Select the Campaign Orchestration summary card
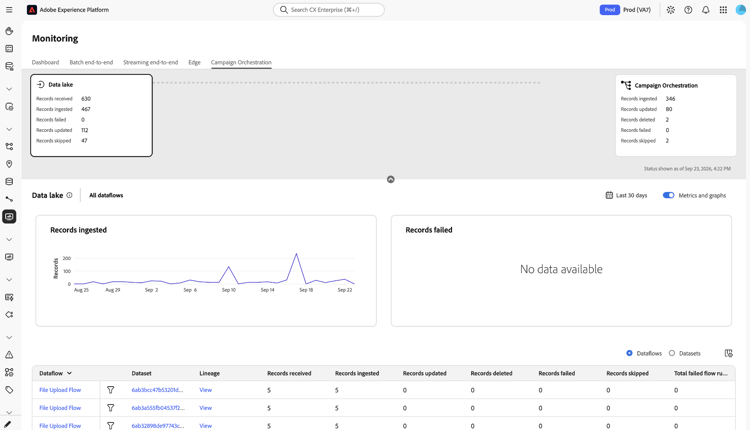Image resolution: width=750 pixels, height=430 pixels. (676, 115)
